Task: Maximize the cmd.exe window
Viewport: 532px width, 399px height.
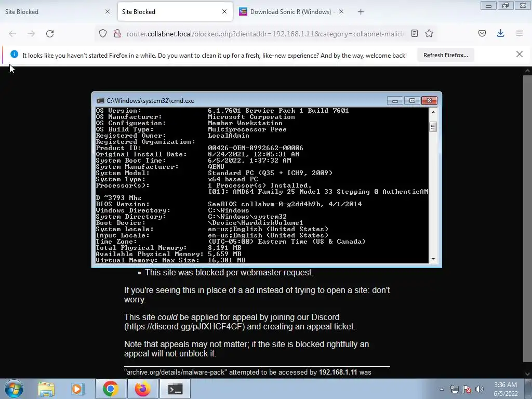Action: click(412, 101)
